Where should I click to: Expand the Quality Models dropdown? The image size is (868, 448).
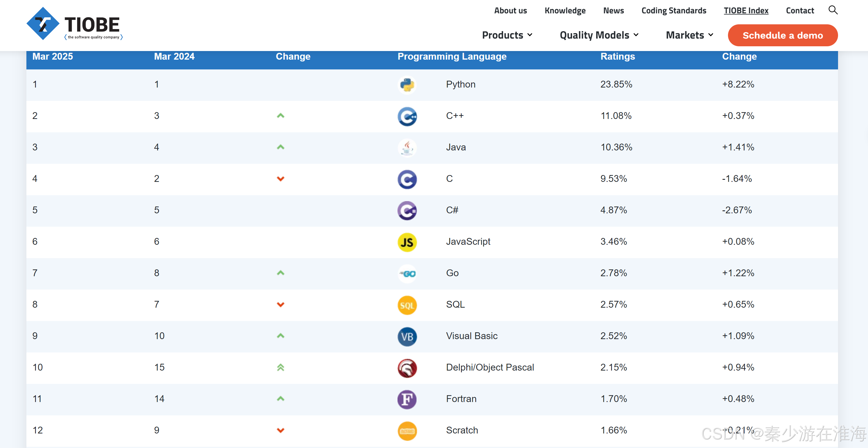pyautogui.click(x=599, y=35)
